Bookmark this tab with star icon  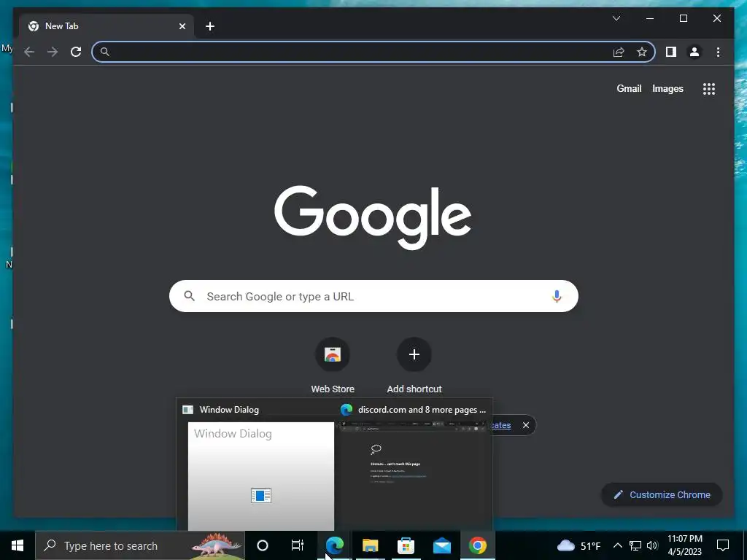click(x=642, y=52)
